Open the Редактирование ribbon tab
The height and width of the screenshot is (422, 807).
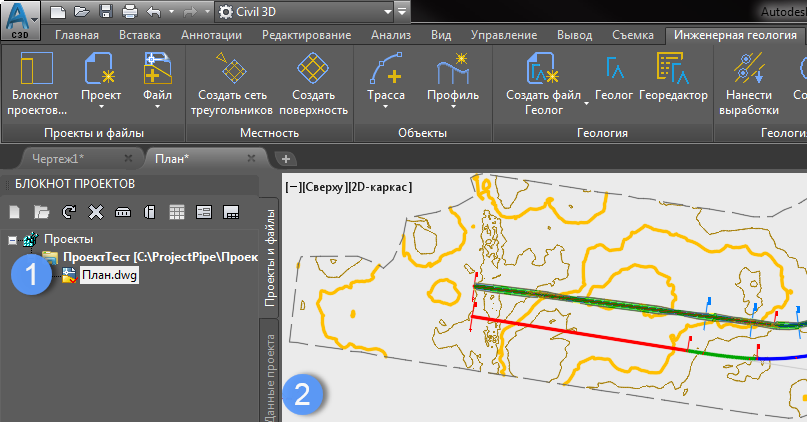[307, 35]
